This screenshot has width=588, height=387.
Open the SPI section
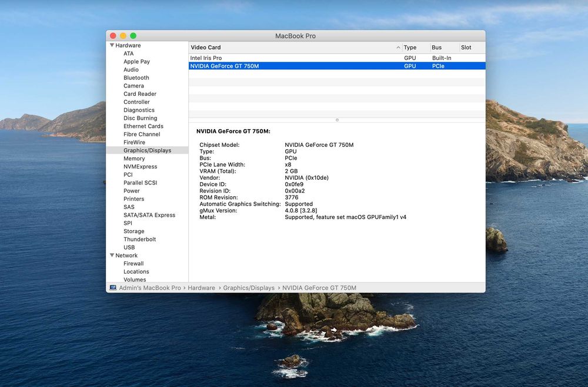[x=128, y=223]
